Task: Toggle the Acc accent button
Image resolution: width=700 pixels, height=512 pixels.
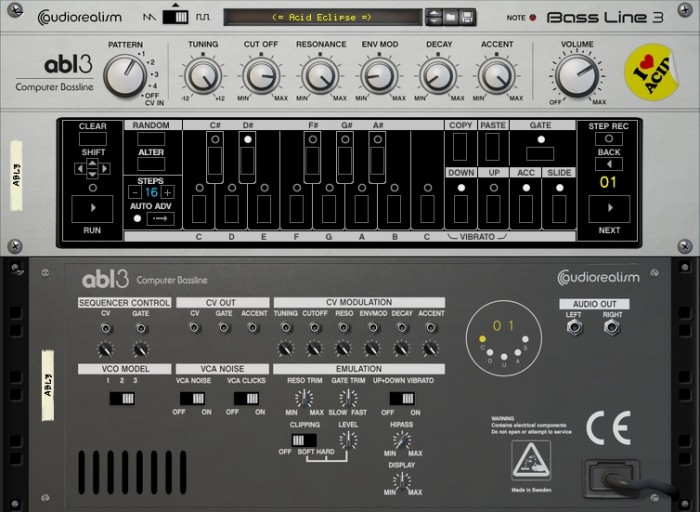Action: point(526,208)
